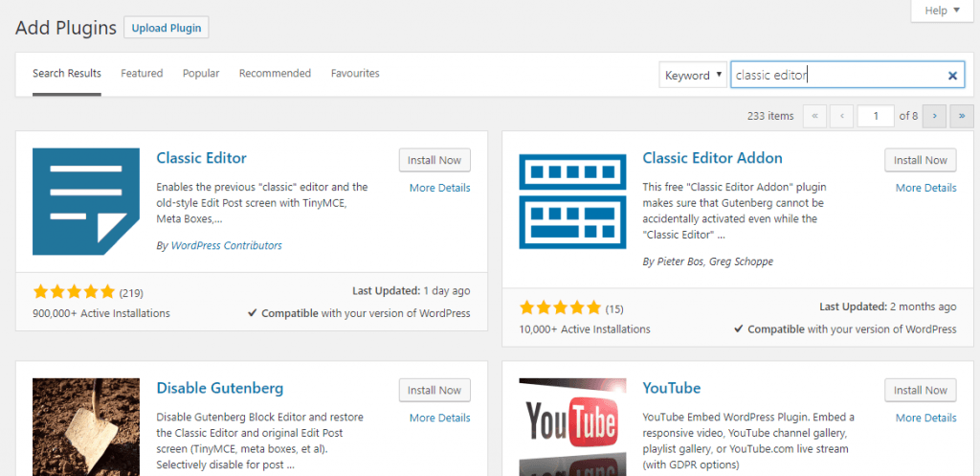Clear the search field with X icon
The image size is (980, 476).
(952, 76)
